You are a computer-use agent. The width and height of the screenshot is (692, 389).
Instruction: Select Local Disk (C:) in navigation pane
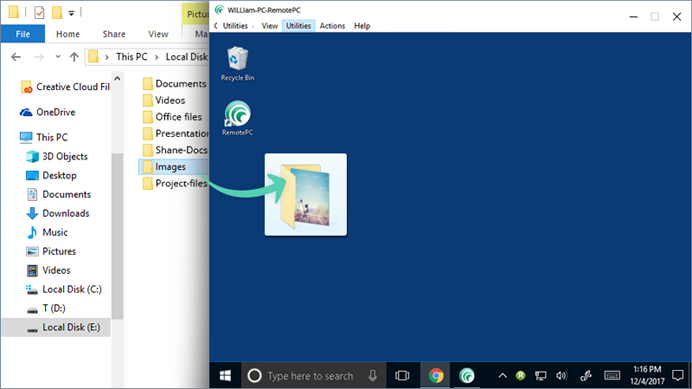pyautogui.click(x=64, y=289)
